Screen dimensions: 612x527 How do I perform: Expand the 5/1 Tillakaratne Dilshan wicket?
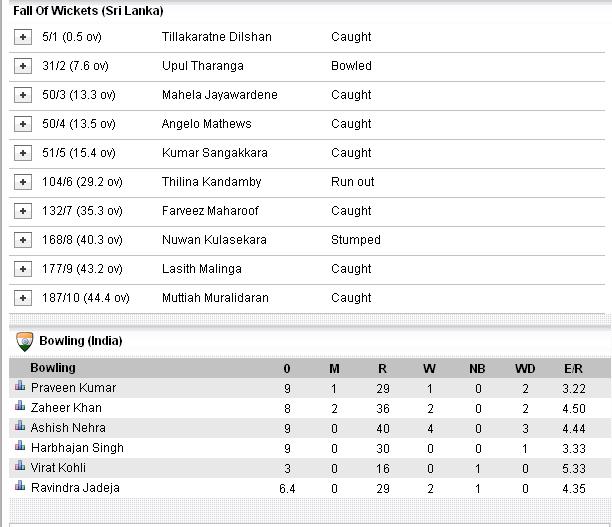23,37
